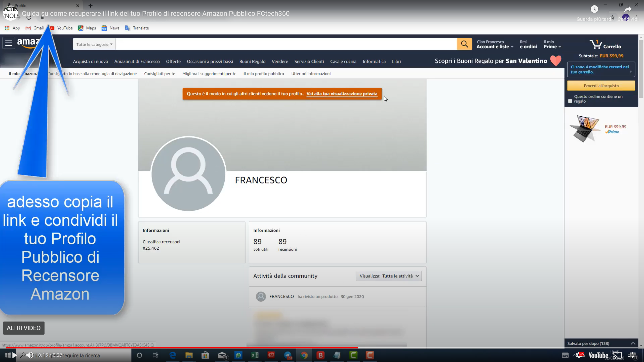This screenshot has height=362, width=644.
Task: Go to 'Buoni Regalo'
Action: pos(252,61)
